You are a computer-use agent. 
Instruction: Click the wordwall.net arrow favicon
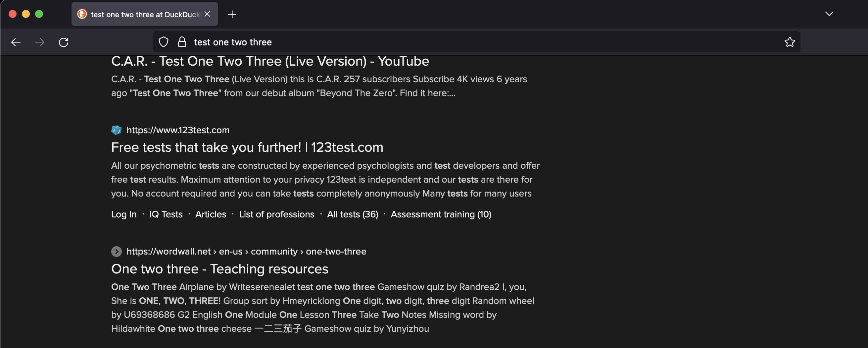pyautogui.click(x=116, y=251)
